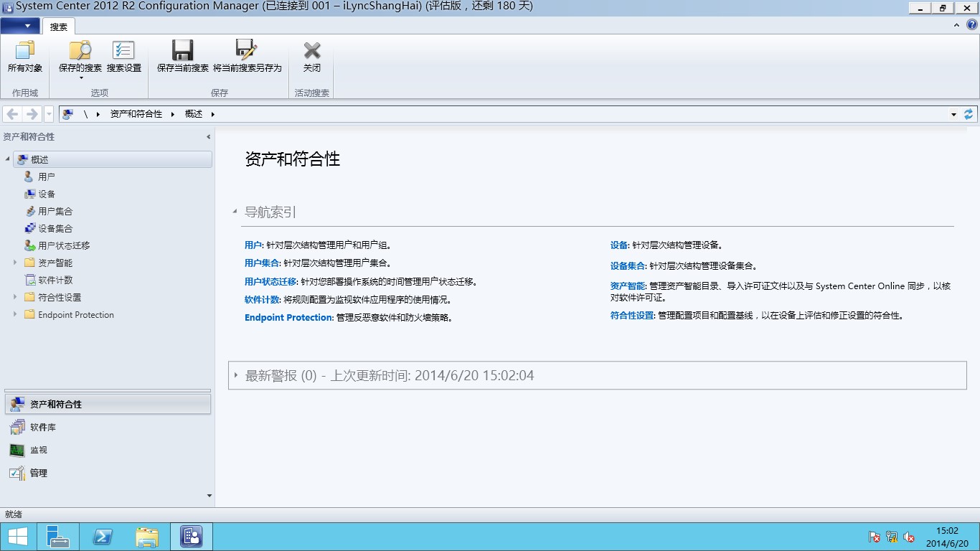980x551 pixels.
Task: Open the address bar history dropdown
Action: coord(953,114)
